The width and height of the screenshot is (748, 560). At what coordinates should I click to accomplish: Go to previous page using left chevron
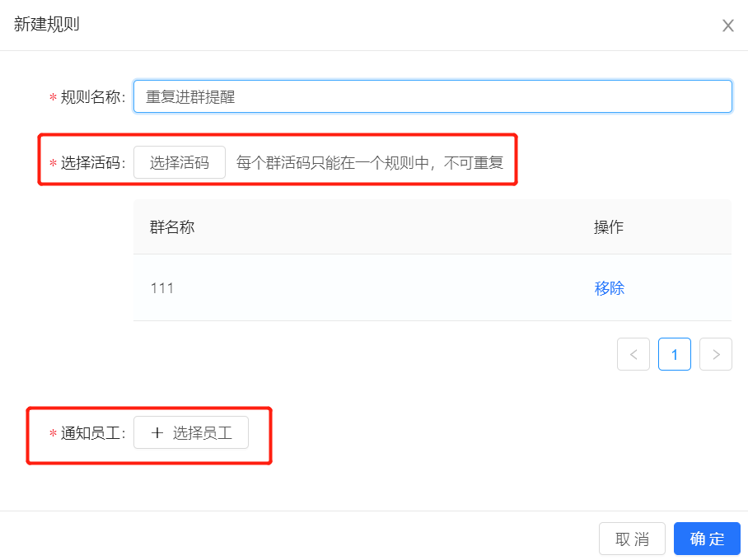point(633,354)
